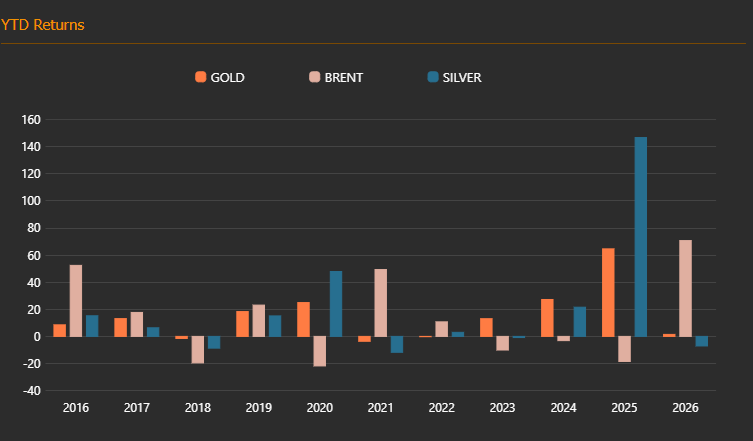The height and width of the screenshot is (441, 753).
Task: Select the SILVER bar for 2019
Action: (x=275, y=326)
